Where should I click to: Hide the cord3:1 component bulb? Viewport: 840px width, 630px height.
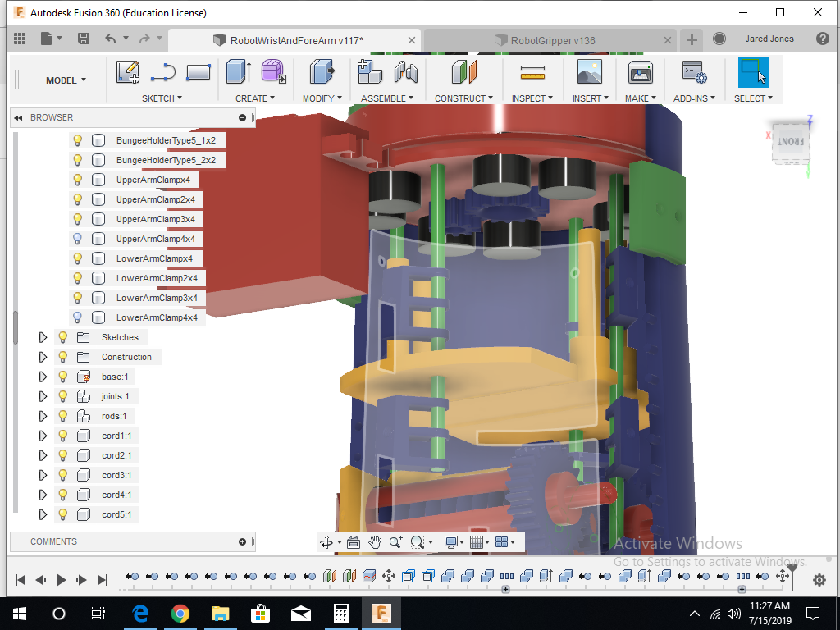point(62,475)
